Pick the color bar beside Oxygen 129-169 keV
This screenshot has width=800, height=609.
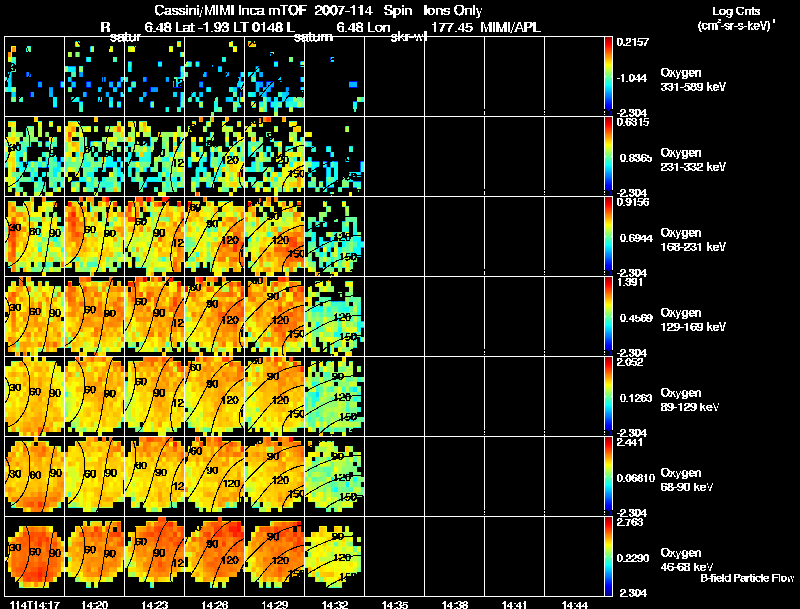608,317
